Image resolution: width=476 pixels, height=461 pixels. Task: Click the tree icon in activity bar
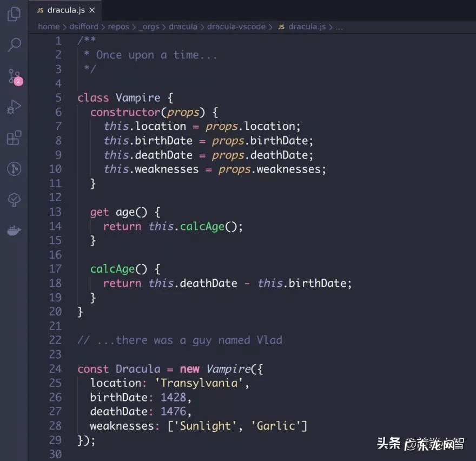point(14,200)
